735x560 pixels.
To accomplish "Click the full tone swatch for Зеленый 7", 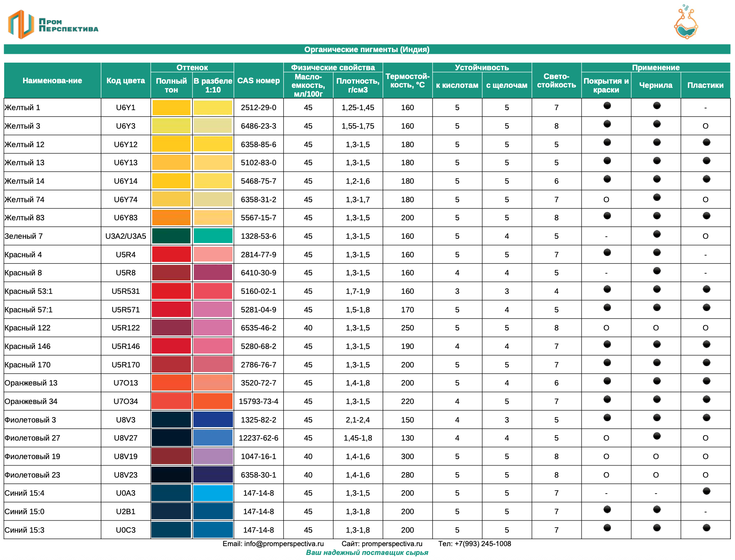I will (x=171, y=236).
